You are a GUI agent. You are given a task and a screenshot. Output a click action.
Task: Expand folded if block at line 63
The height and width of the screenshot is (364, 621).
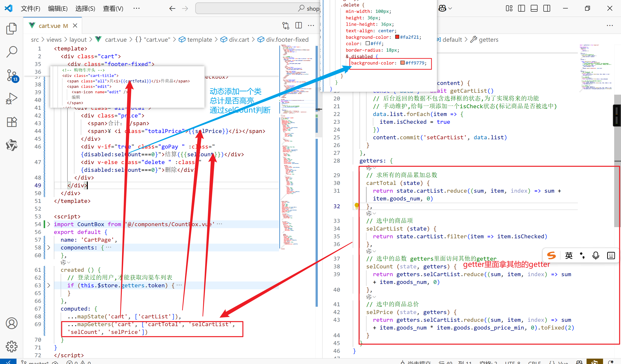tap(49, 285)
